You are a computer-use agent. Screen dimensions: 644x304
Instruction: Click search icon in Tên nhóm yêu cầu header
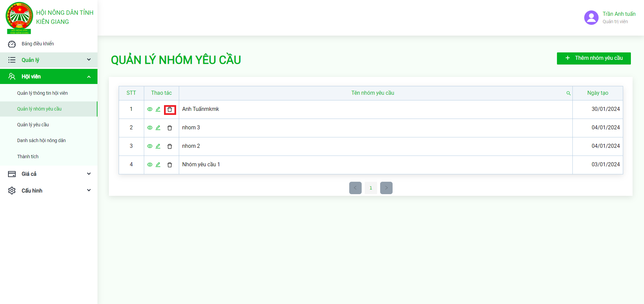(568, 93)
